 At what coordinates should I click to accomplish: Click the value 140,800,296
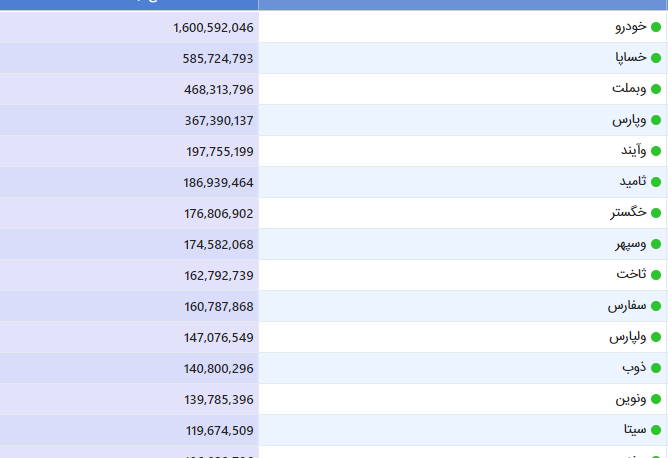pyautogui.click(x=219, y=369)
